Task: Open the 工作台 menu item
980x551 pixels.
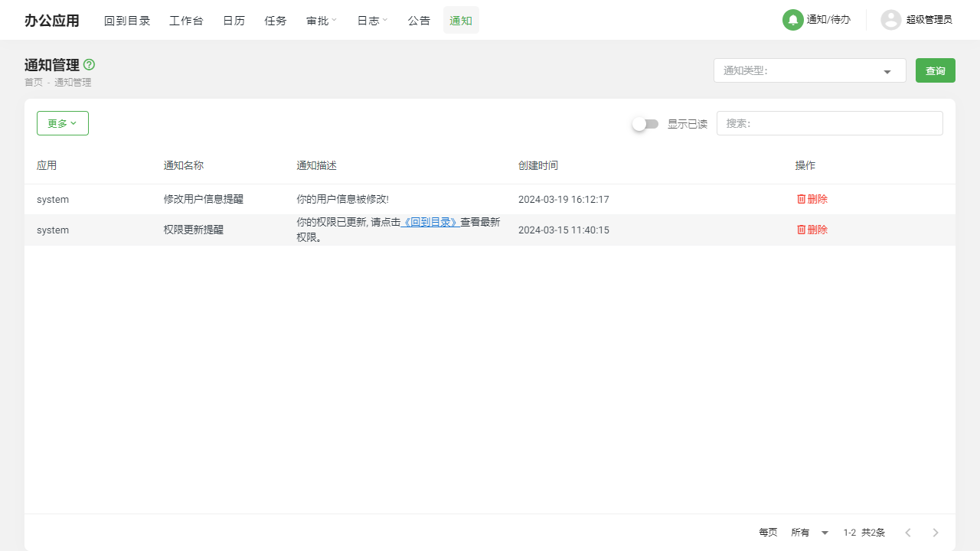Action: click(186, 21)
